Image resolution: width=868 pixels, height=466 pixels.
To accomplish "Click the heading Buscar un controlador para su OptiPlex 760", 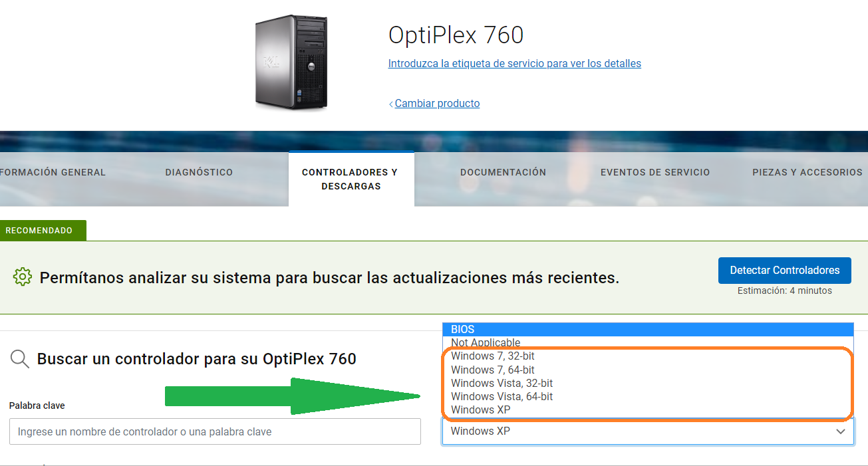I will pos(197,359).
